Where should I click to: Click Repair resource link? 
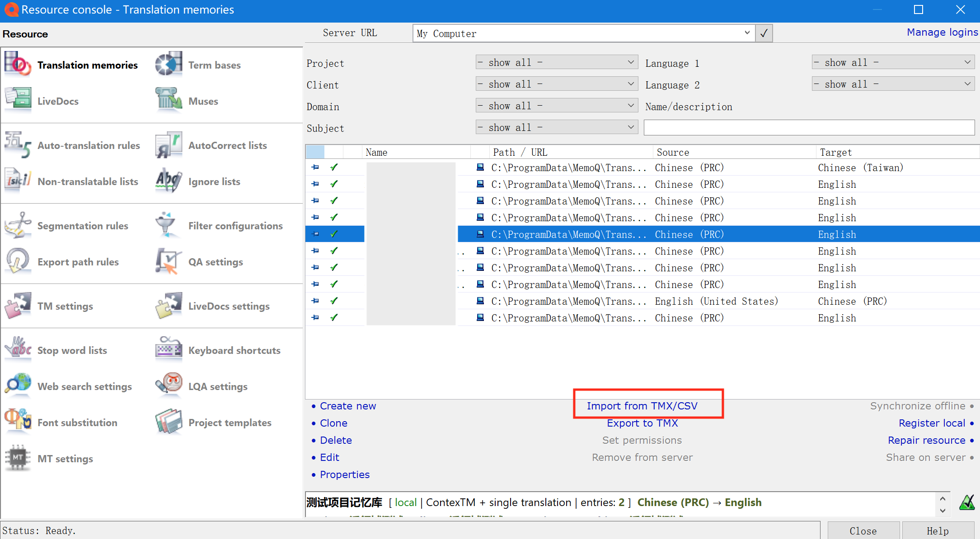click(x=926, y=440)
